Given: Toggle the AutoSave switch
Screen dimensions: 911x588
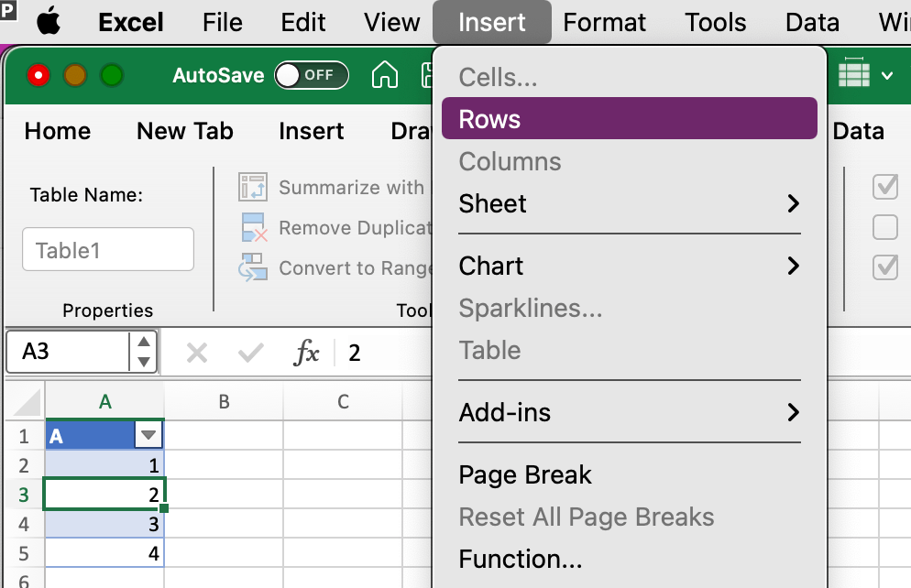Looking at the screenshot, I should 312,75.
